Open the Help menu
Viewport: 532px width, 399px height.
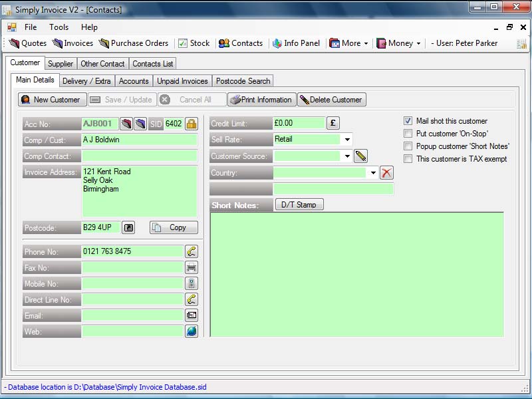pos(89,27)
